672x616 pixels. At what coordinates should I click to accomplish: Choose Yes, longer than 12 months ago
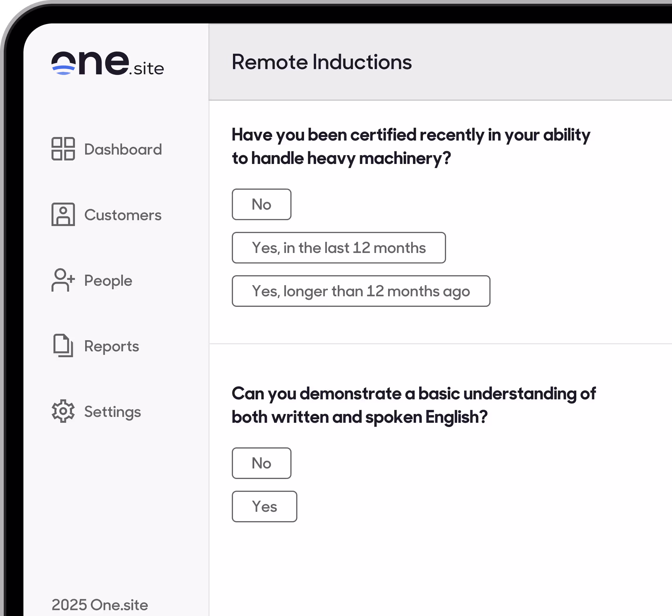(x=361, y=291)
